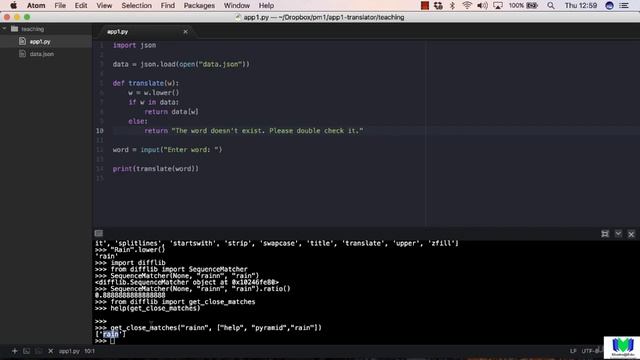This screenshot has width=640, height=360.
Task: Open the Packages menu
Action: coord(199,5)
